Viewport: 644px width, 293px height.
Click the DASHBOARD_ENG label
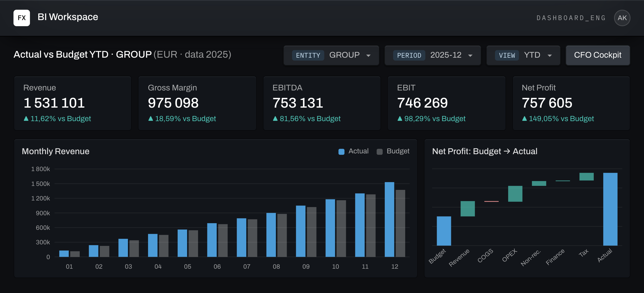pos(571,18)
